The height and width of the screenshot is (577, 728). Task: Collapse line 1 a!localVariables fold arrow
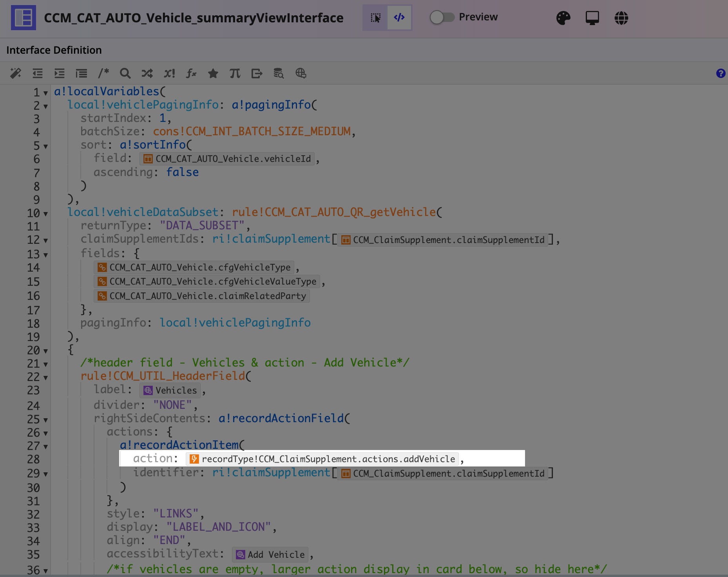pyautogui.click(x=45, y=93)
